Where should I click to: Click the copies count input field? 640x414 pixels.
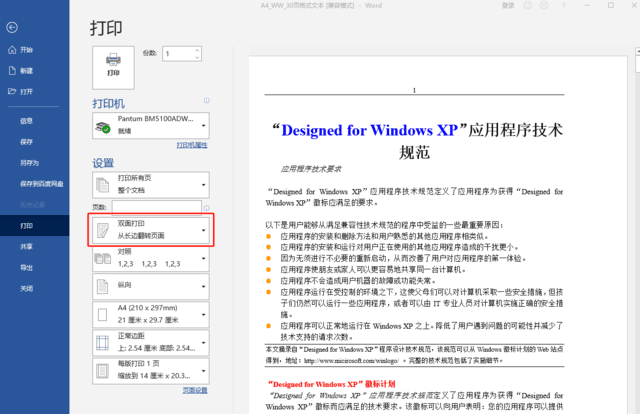pyautogui.click(x=178, y=54)
